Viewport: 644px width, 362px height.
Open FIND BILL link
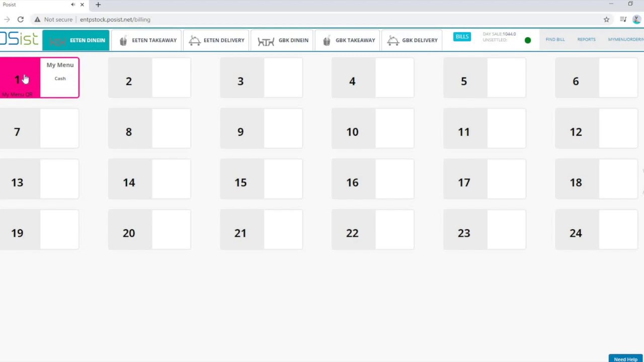click(555, 39)
